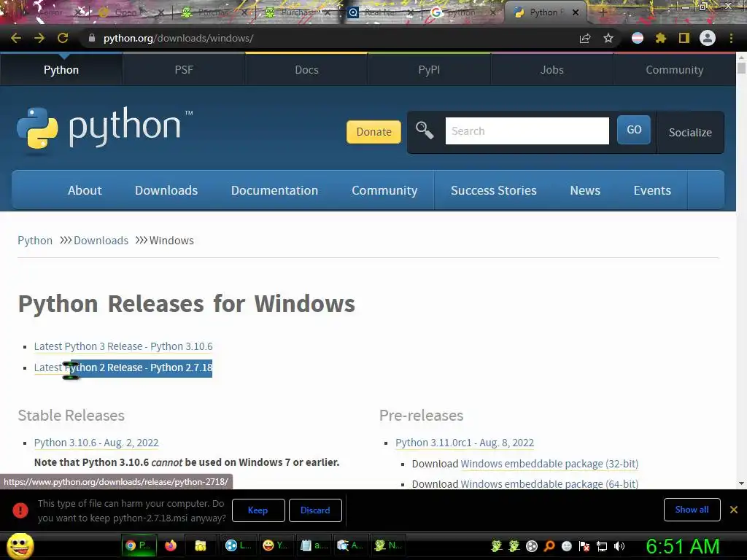Switch to the Real browser tab
Screen dimensions: 747x560
379,12
